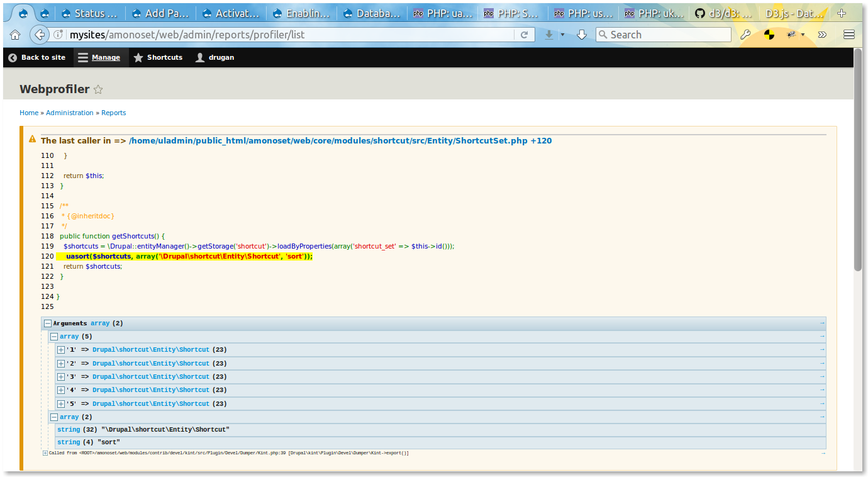The width and height of the screenshot is (868, 477).
Task: Go to Home breadcrumb link
Action: 29,113
